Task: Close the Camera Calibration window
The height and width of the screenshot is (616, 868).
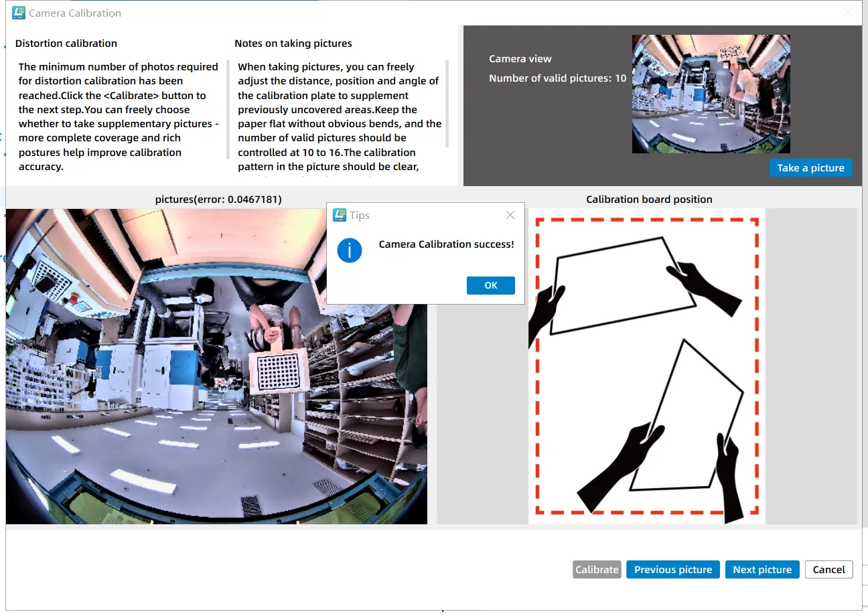Action: click(847, 13)
